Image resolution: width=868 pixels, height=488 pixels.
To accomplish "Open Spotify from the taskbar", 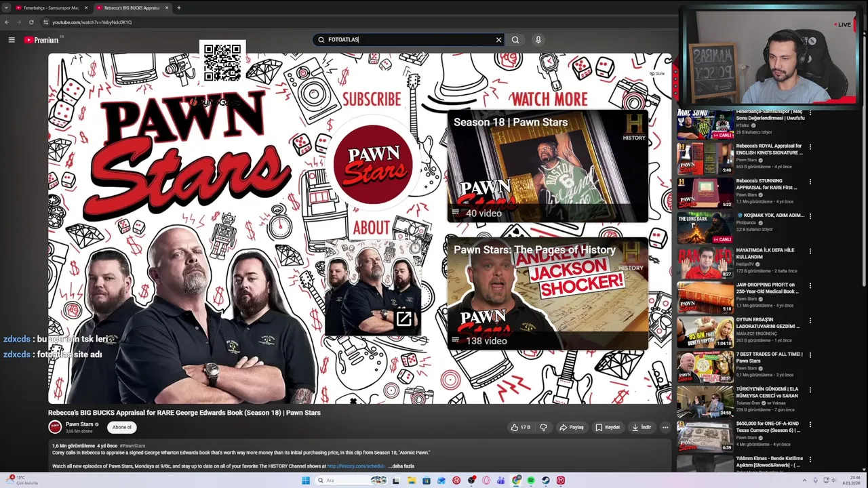I will pyautogui.click(x=531, y=481).
